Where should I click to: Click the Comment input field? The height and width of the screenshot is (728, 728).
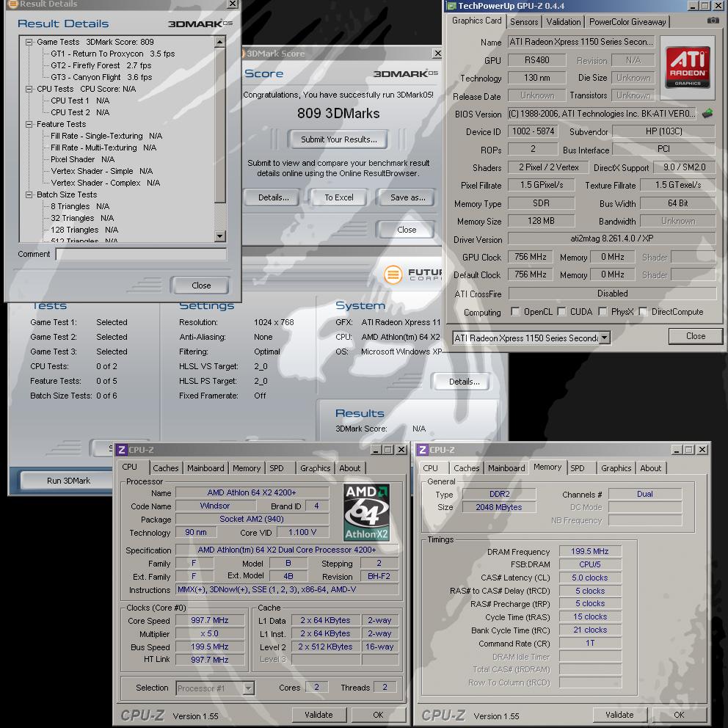[x=141, y=254]
